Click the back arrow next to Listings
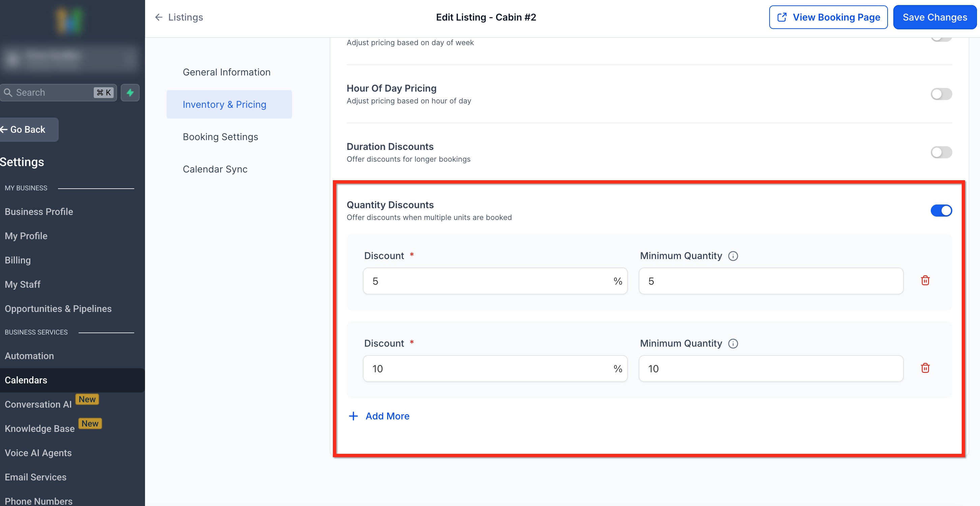 point(158,18)
